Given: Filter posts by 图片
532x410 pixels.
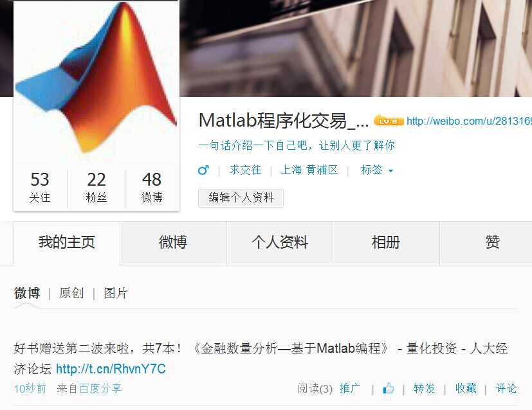Looking at the screenshot, I should coord(116,293).
